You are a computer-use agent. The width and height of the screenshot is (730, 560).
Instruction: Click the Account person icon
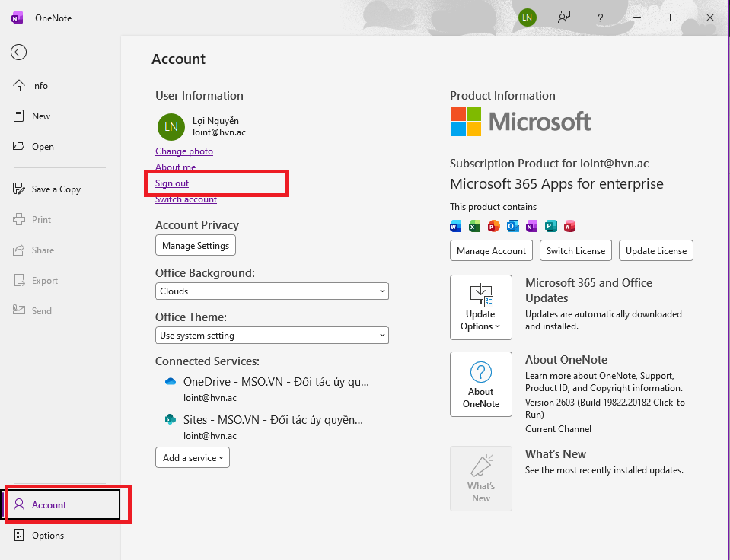[19, 504]
